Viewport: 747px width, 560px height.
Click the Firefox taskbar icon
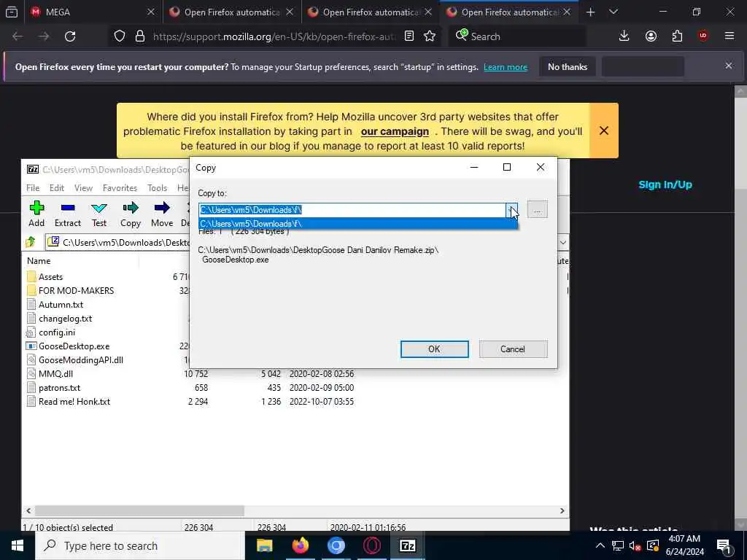[x=300, y=545]
